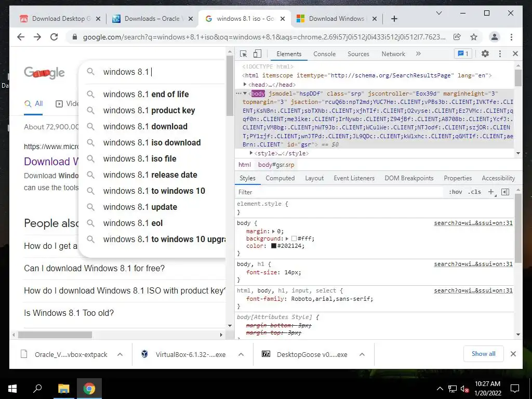
Task: Select suggestion 'windows 8.1 update'
Action: [x=152, y=207]
